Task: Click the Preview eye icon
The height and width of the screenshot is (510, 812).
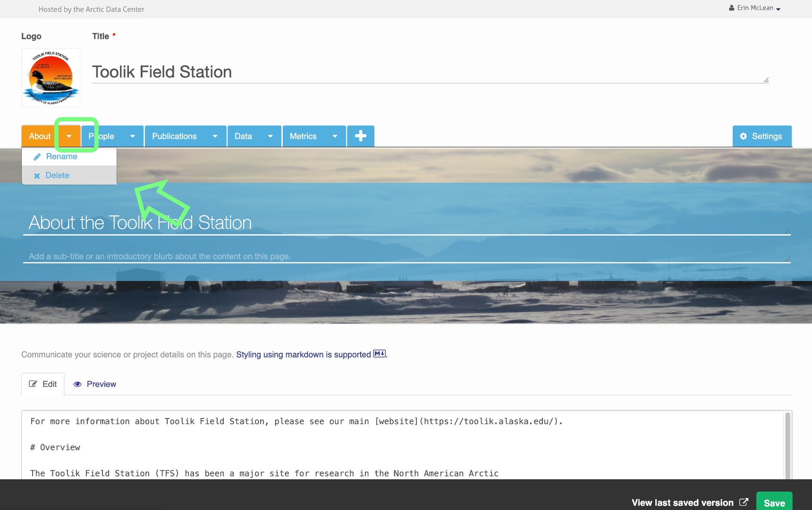Action: point(77,384)
